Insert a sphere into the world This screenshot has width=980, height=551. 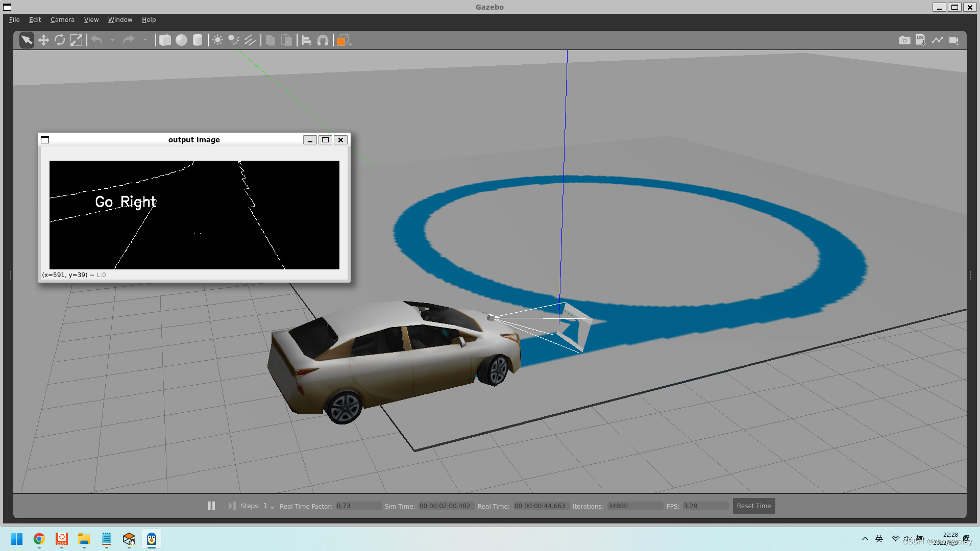click(x=181, y=40)
